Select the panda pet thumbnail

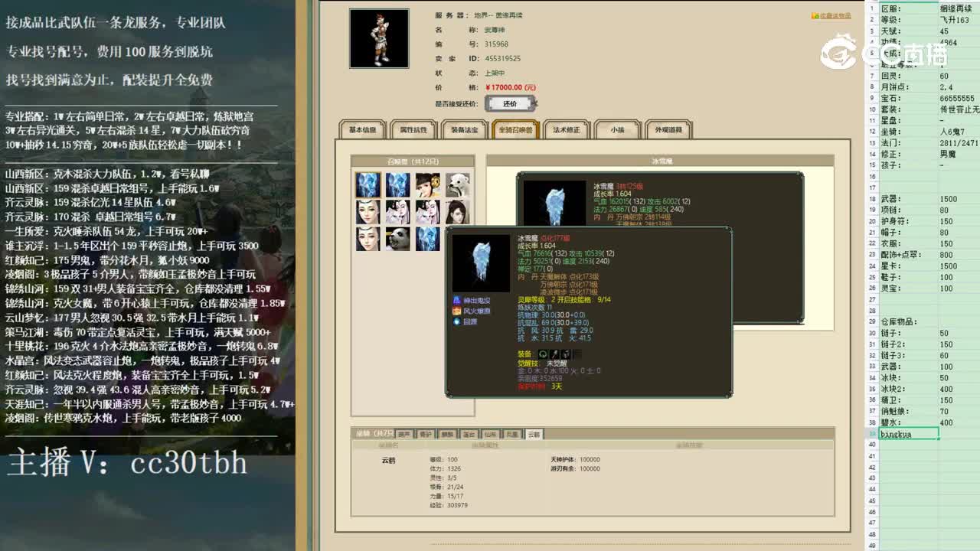click(397, 240)
